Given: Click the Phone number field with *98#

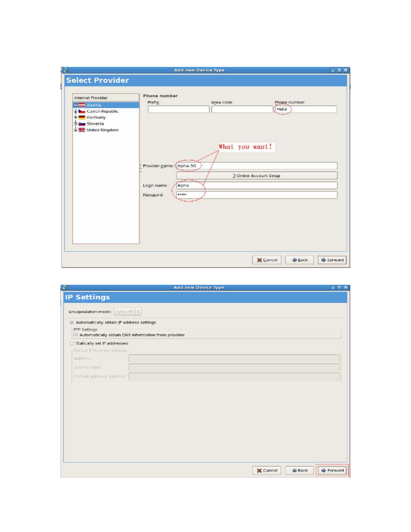Looking at the screenshot, I should 305,109.
